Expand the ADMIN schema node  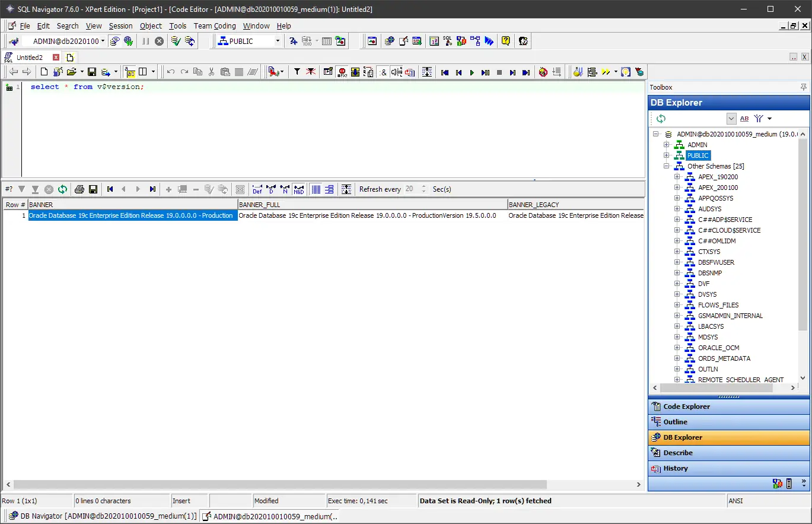(x=667, y=145)
